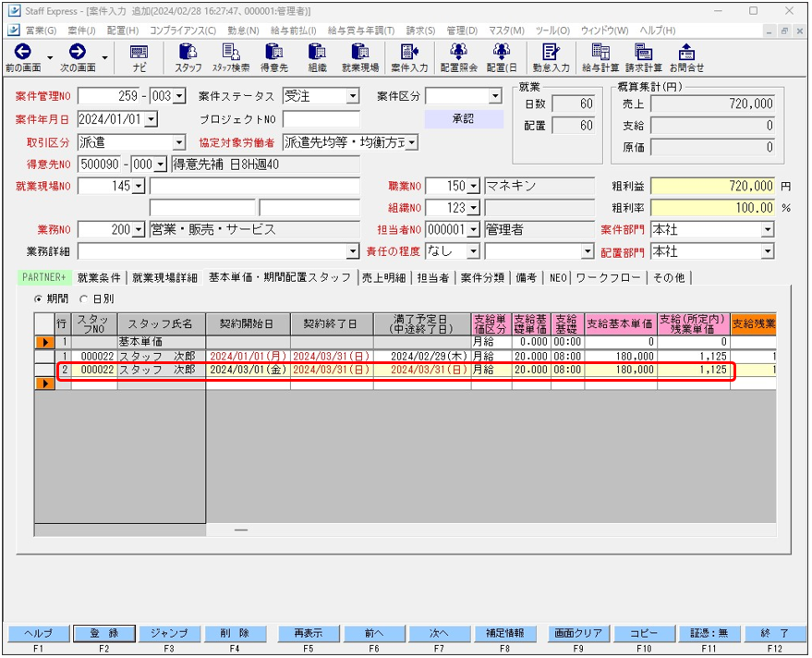
Task: Click the ヘルプ F1 button
Action: 38,633
